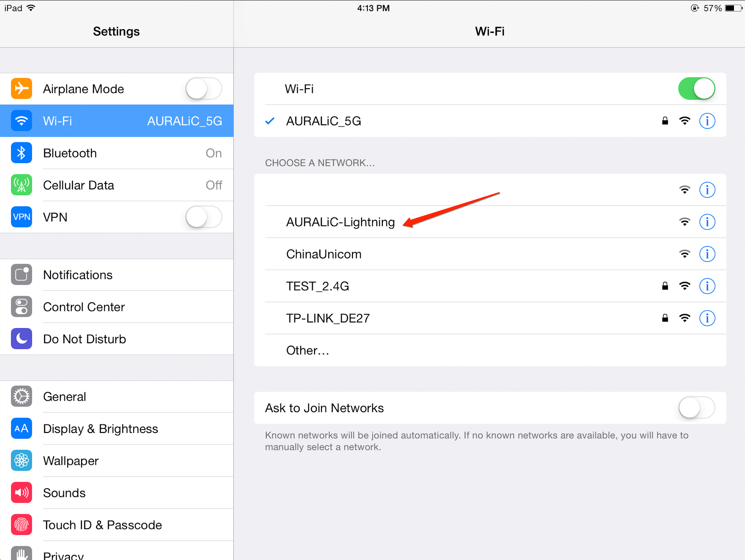
Task: Open info for AURALiC-Lightning network
Action: point(707,222)
